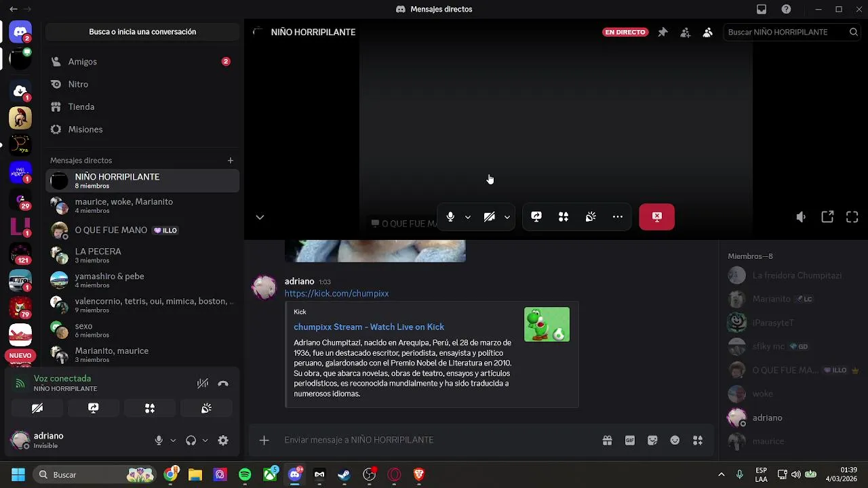Open the Amigos tab
Screen dimensions: 868x488
(142, 62)
